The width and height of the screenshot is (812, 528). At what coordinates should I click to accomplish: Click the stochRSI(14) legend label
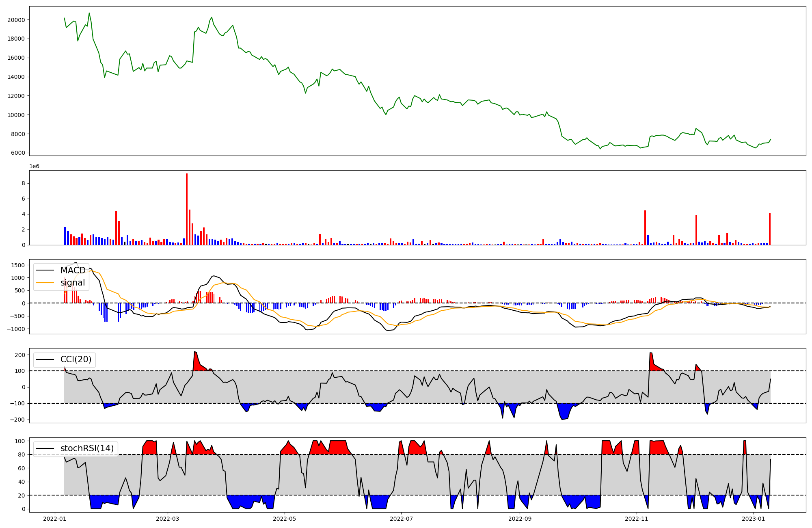[87, 448]
